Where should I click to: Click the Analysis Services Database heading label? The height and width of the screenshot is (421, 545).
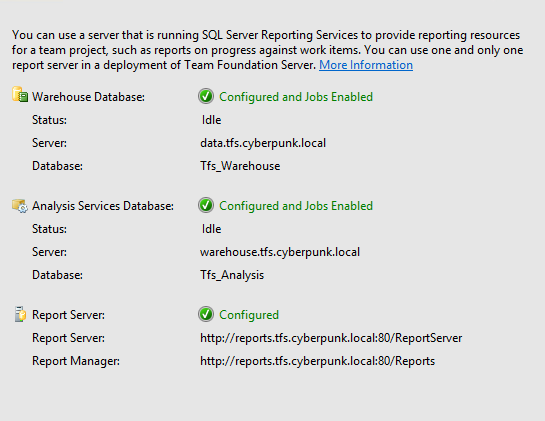[103, 206]
